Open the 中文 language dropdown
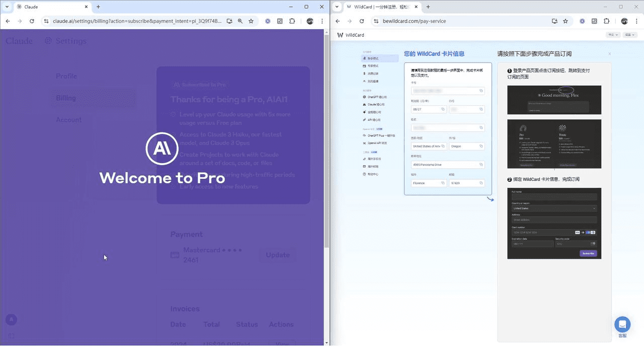Screen dimensions: 644x362 tap(613, 35)
